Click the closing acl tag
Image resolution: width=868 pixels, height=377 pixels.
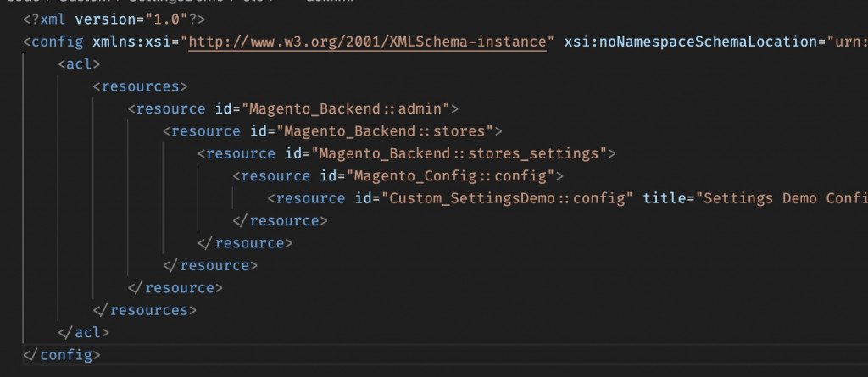(x=83, y=332)
